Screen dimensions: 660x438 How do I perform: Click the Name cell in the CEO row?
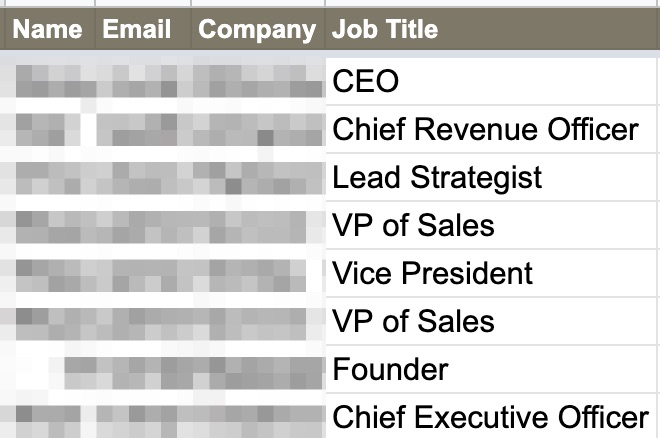48,81
